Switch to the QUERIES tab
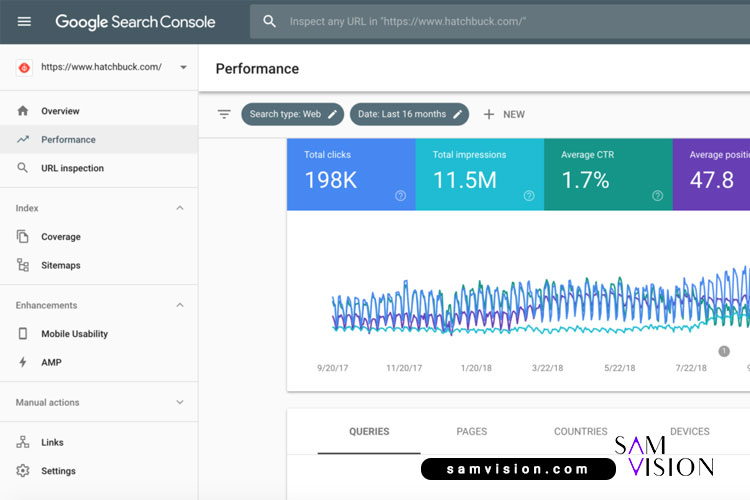 [x=369, y=432]
